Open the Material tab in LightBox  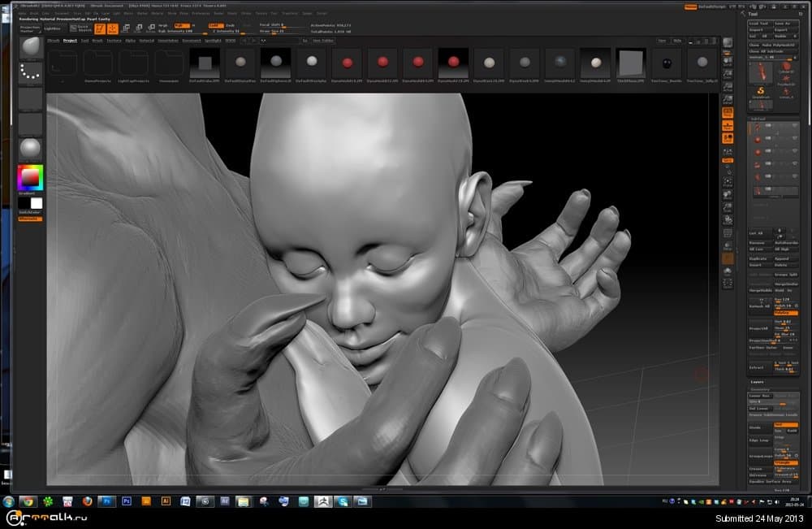(x=146, y=40)
